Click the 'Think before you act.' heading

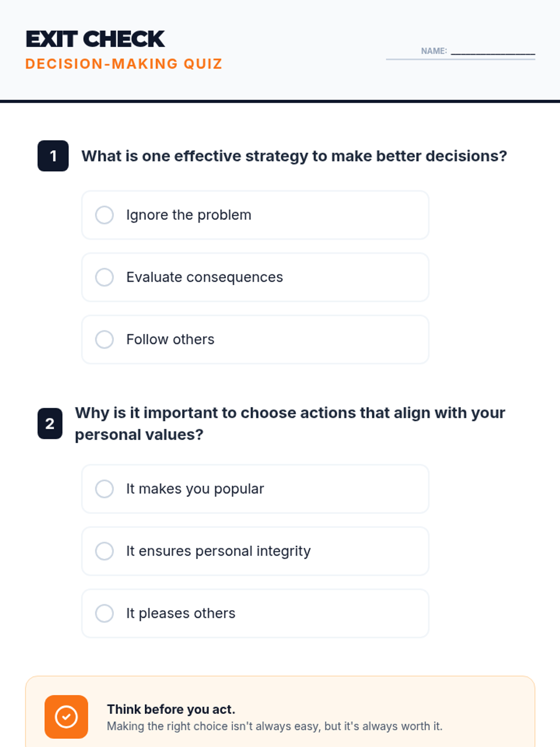click(171, 709)
